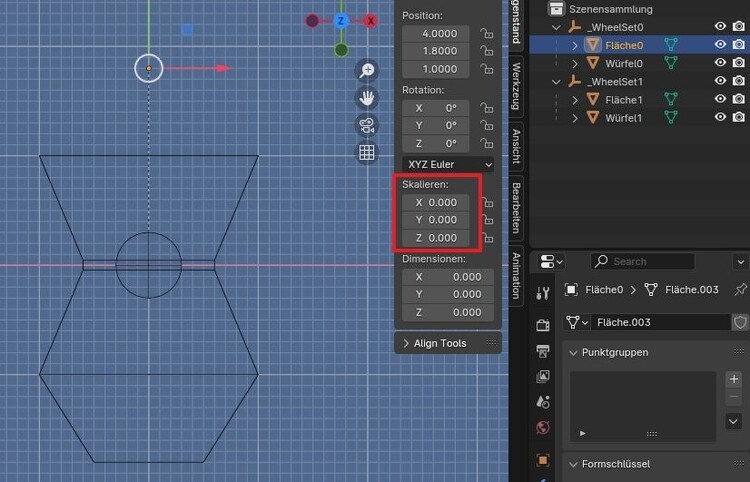Switch orthographic/perspective with grid icon
The height and width of the screenshot is (482, 750).
tap(367, 152)
